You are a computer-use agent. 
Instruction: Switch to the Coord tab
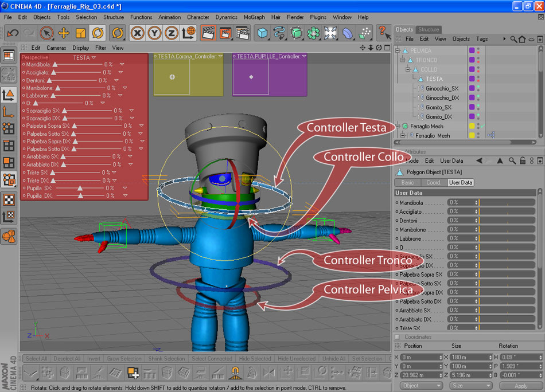(433, 183)
